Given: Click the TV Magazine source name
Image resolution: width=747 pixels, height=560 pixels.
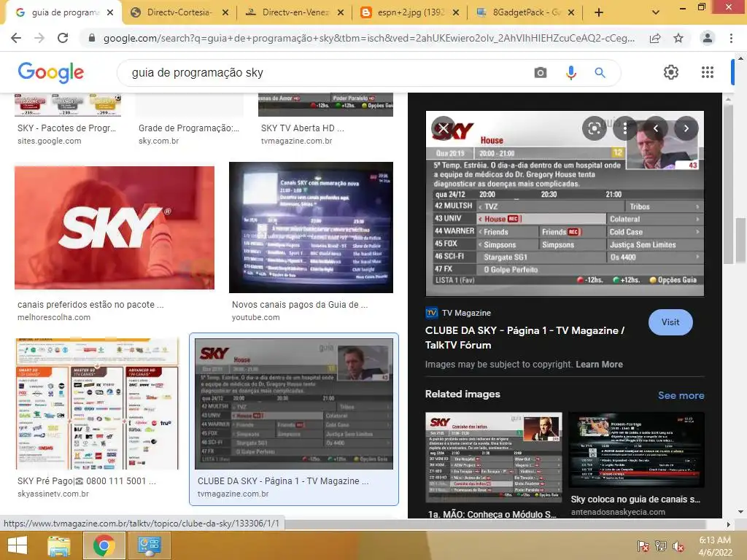Looking at the screenshot, I should click(x=466, y=313).
